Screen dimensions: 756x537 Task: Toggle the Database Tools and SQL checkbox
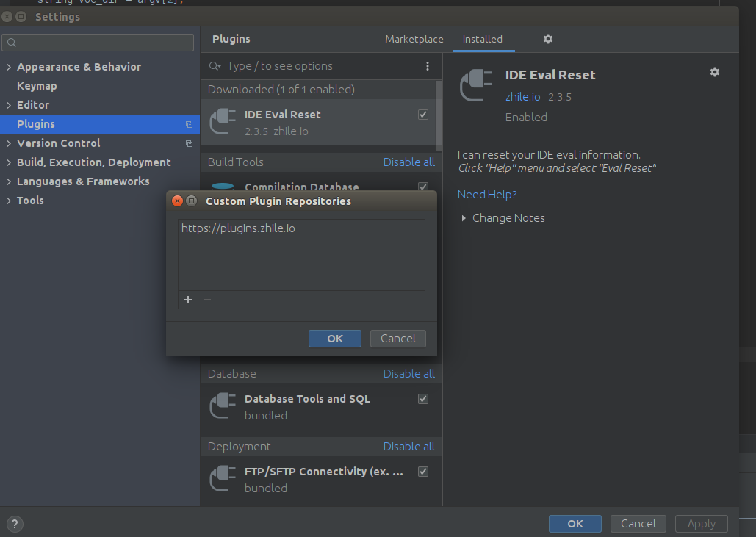pyautogui.click(x=423, y=399)
